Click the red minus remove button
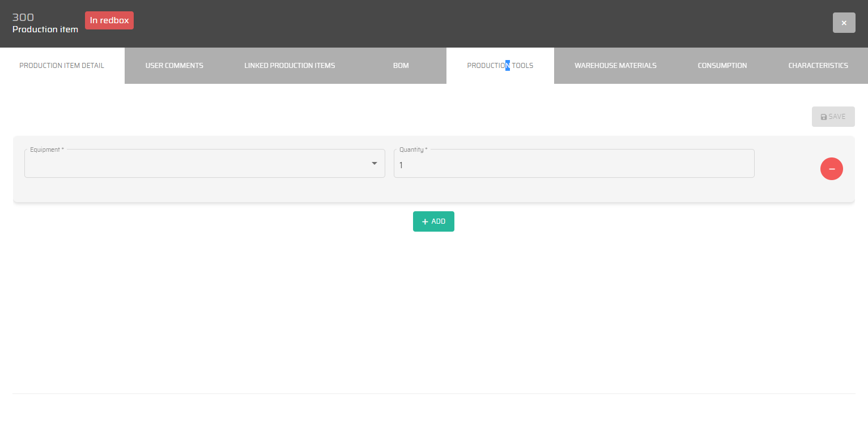Viewport: 868px width, 431px height. [831, 169]
